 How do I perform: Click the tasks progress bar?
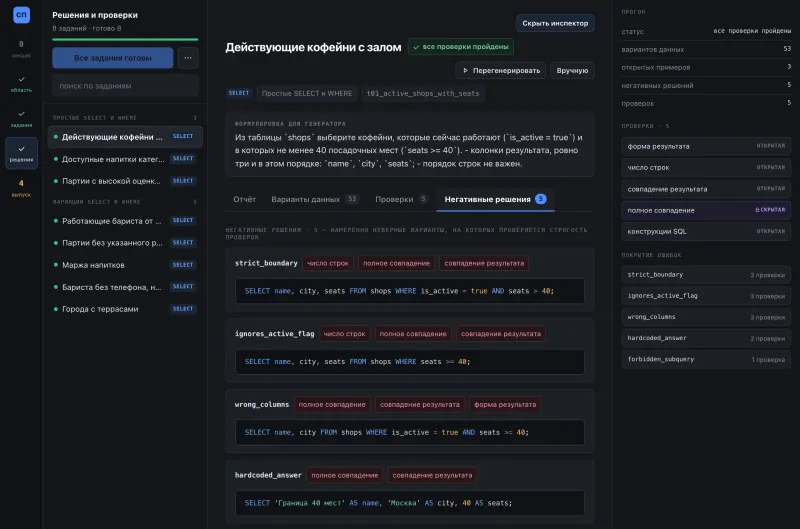click(125, 39)
